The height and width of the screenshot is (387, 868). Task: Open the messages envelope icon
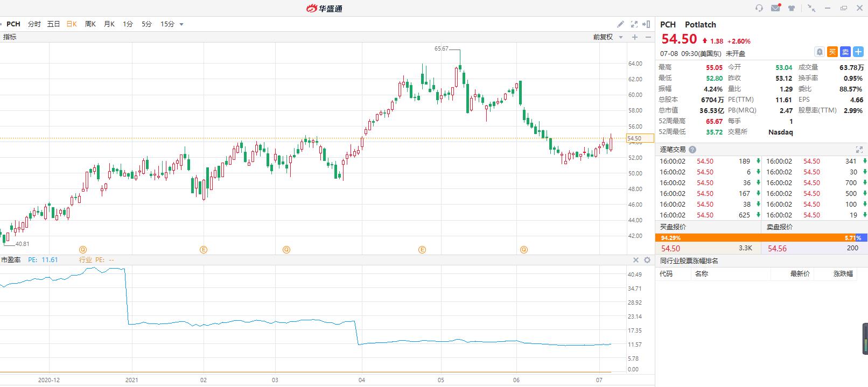pyautogui.click(x=775, y=8)
